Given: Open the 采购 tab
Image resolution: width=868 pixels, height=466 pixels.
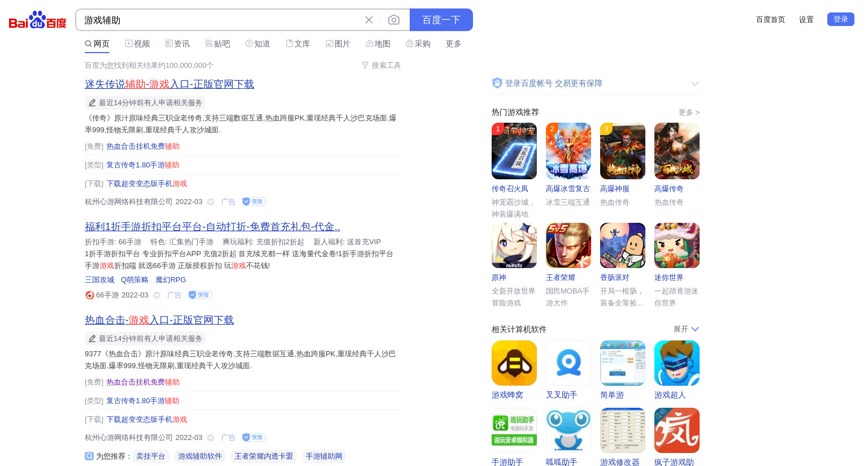Looking at the screenshot, I should click(x=418, y=44).
